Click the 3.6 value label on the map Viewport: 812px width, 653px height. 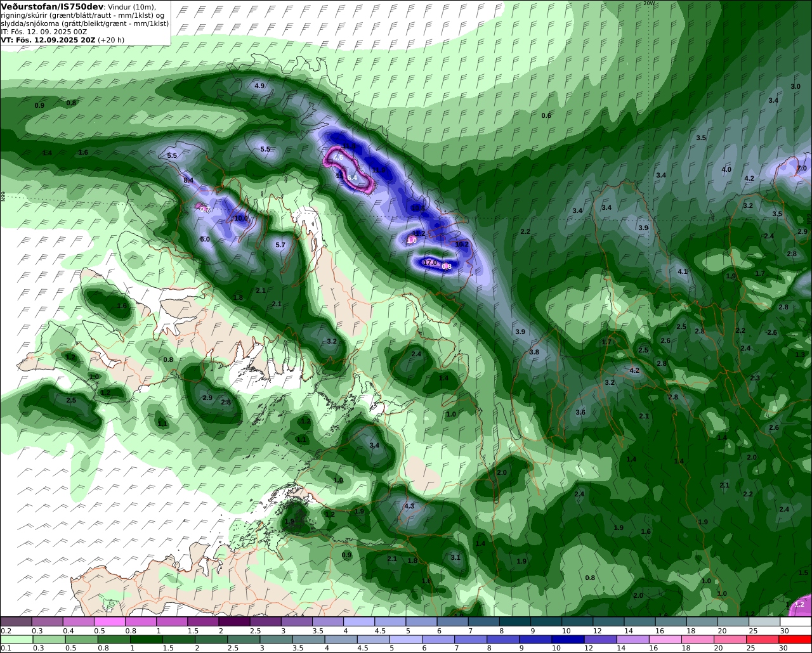pyautogui.click(x=580, y=412)
